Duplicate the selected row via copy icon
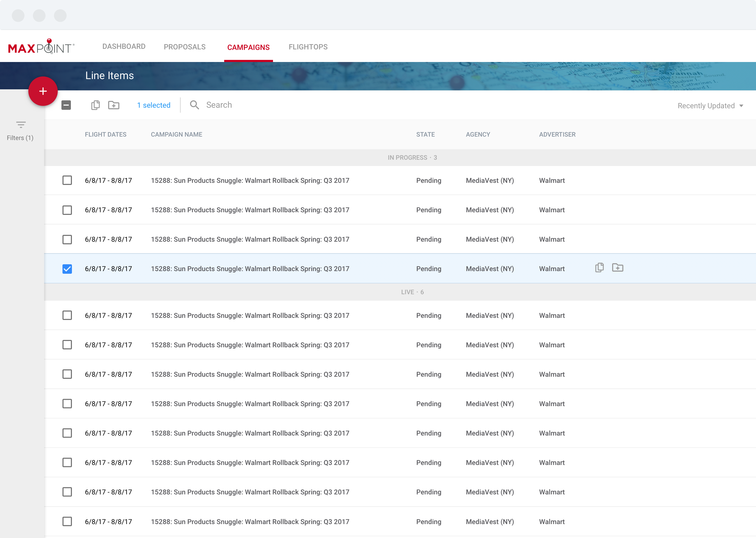756x538 pixels. [x=599, y=268]
